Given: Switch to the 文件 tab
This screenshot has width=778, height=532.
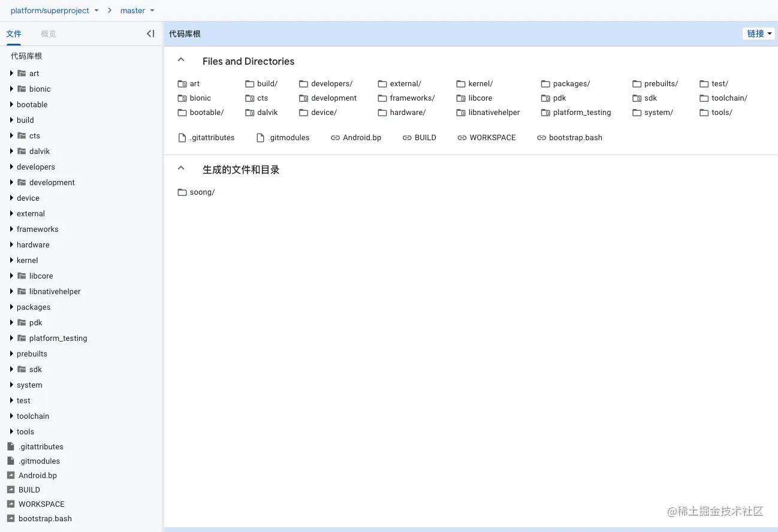Looking at the screenshot, I should (14, 34).
